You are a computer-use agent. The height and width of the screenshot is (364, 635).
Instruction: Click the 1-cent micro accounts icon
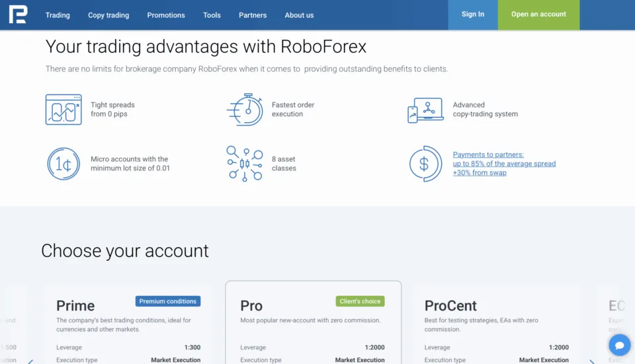tap(63, 164)
